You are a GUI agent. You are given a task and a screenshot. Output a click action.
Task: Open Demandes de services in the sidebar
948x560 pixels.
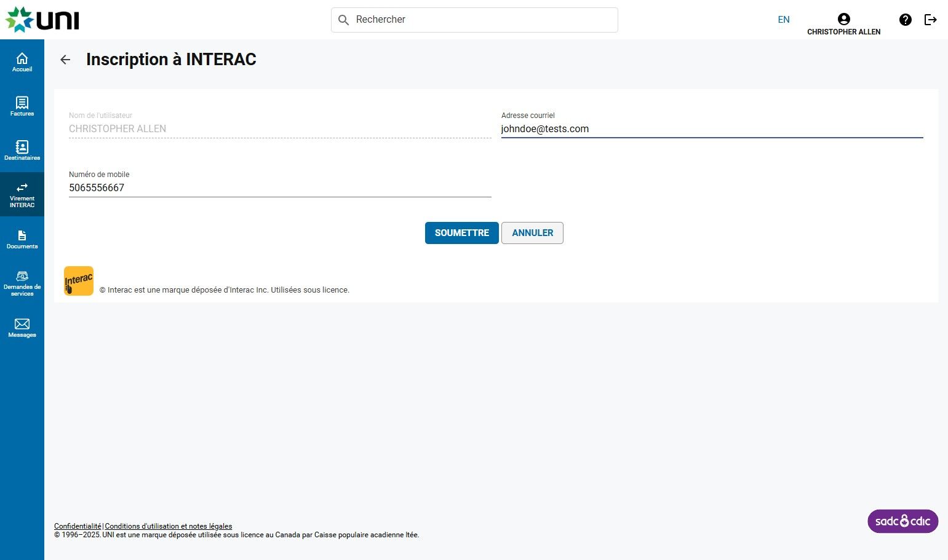(x=22, y=283)
